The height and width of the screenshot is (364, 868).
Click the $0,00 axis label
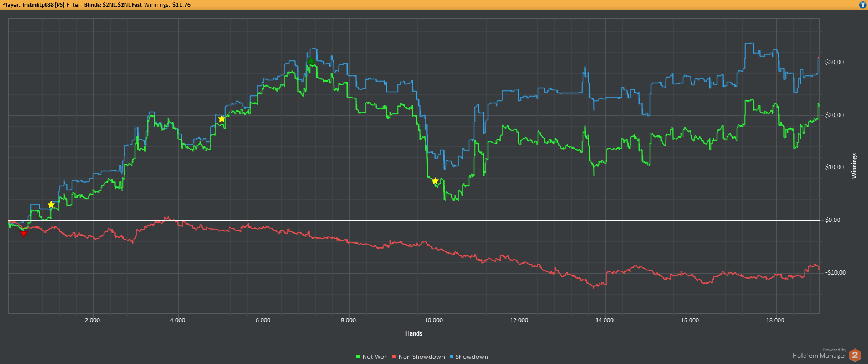pos(833,220)
